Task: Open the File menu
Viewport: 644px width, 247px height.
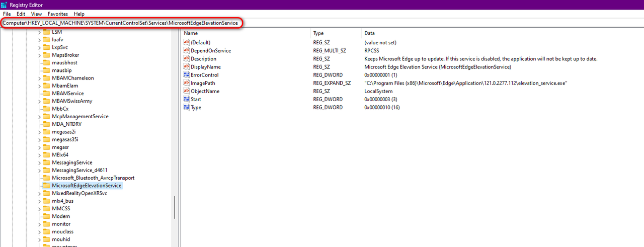Action: point(7,14)
